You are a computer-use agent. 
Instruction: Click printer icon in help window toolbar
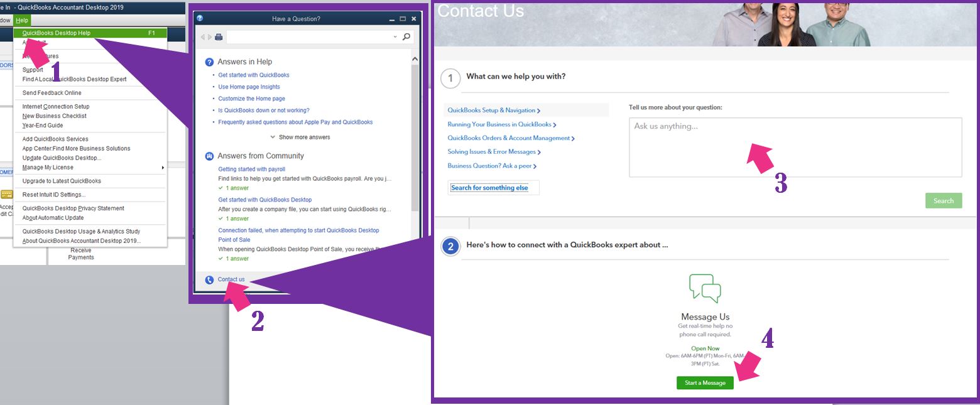coord(219,37)
